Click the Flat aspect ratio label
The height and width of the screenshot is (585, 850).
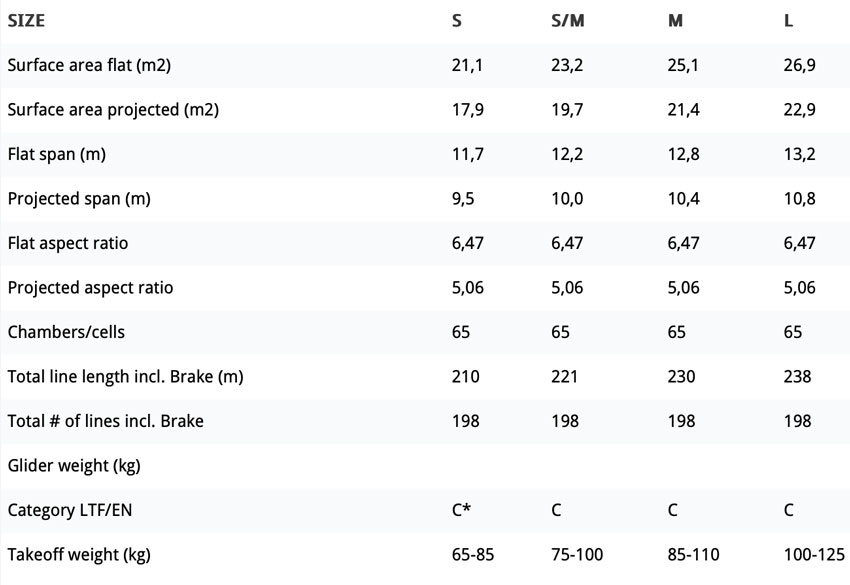click(68, 243)
